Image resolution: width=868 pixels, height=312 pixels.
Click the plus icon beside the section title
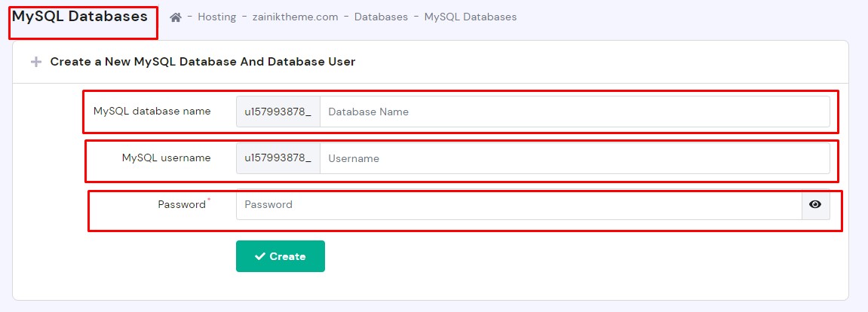pyautogui.click(x=35, y=62)
